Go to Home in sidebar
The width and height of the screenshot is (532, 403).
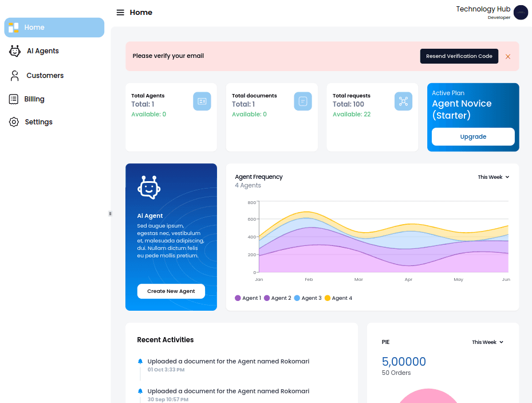click(x=54, y=28)
